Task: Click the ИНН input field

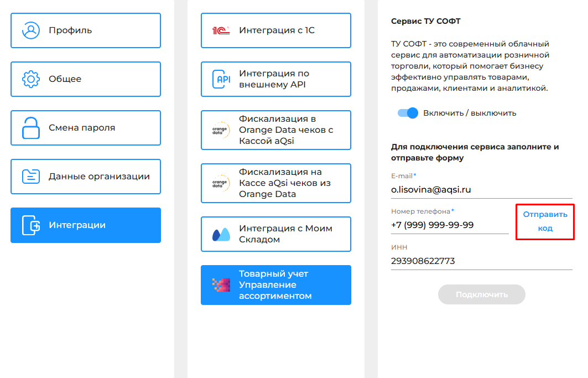Action: [481, 261]
